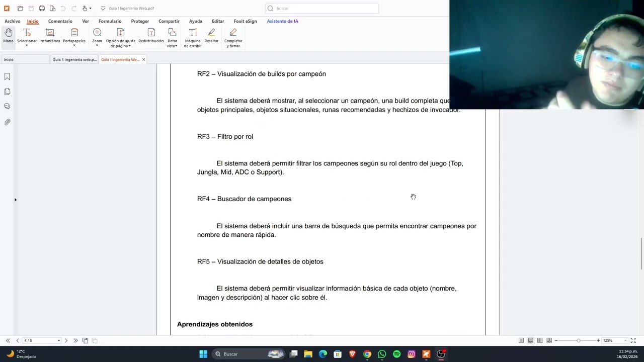Open the touch mode hand dropdown
This screenshot has height=362, width=644.
[x=87, y=9]
